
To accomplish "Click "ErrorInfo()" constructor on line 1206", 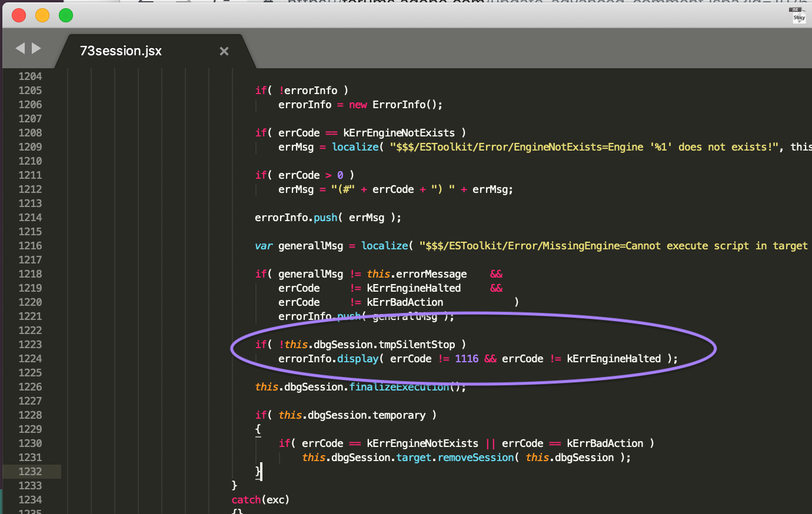I will point(404,105).
